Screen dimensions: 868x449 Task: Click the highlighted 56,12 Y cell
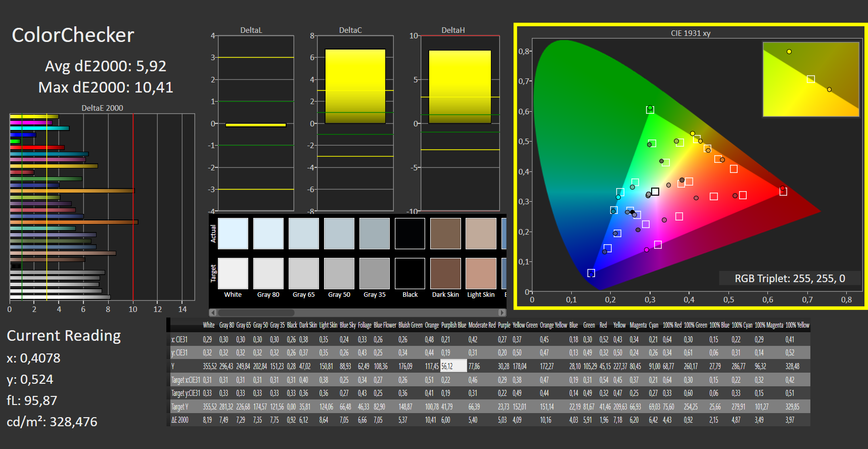click(453, 366)
